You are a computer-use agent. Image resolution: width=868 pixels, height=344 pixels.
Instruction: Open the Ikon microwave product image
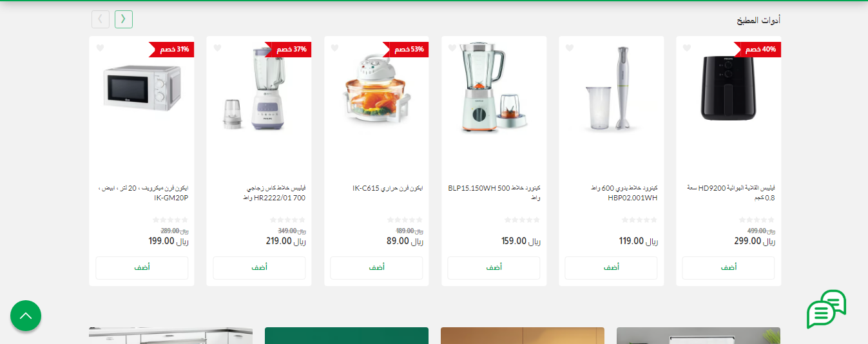tap(142, 86)
